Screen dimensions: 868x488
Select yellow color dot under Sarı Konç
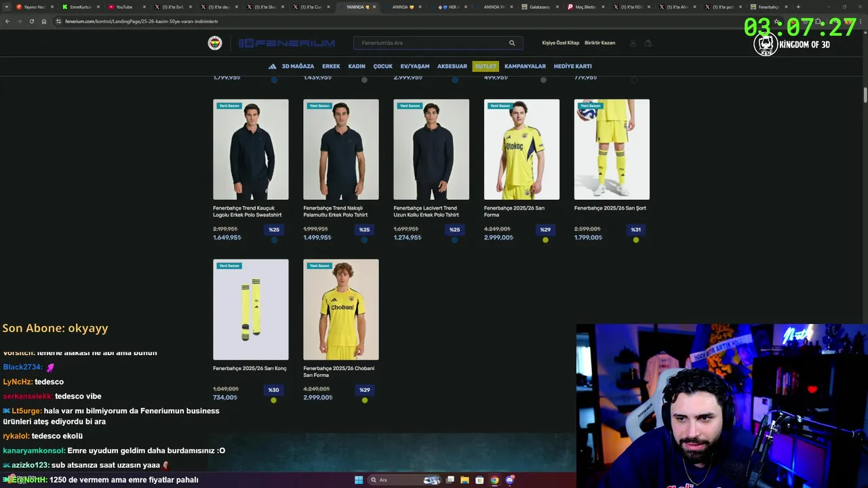274,400
